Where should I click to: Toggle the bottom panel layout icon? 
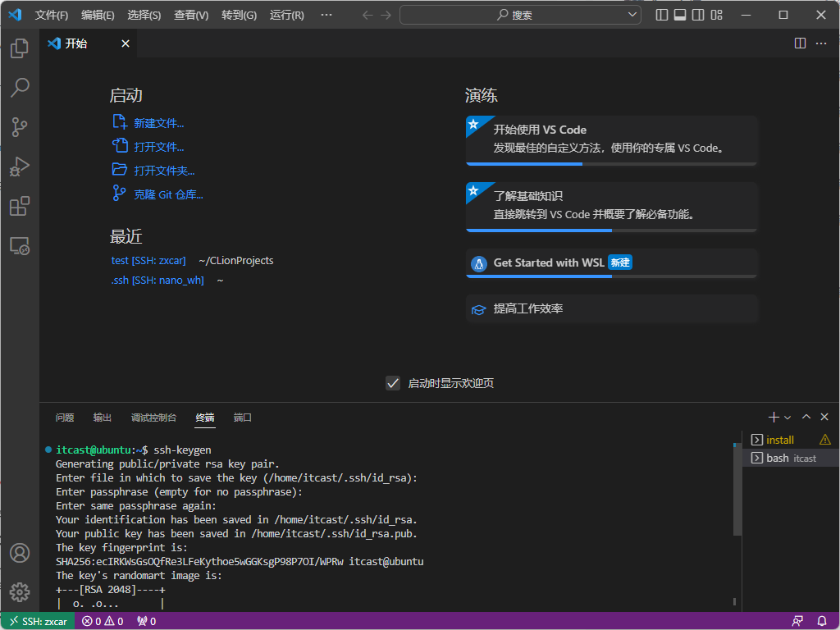click(680, 15)
